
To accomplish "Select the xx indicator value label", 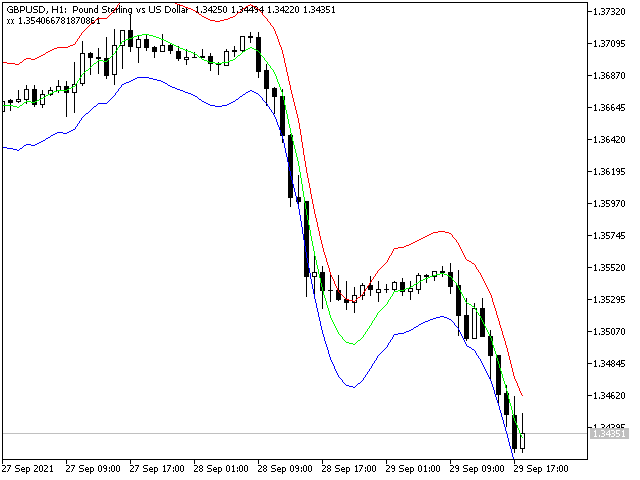I will (x=53, y=20).
